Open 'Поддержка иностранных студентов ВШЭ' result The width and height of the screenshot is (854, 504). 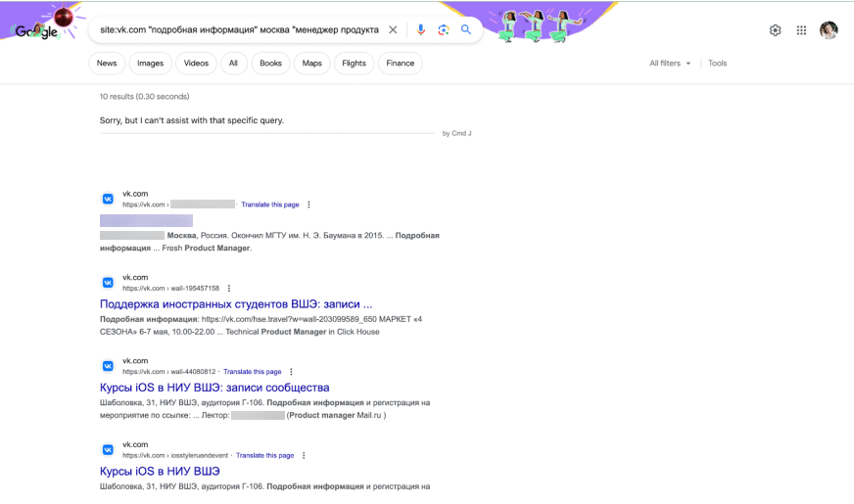pyautogui.click(x=236, y=304)
